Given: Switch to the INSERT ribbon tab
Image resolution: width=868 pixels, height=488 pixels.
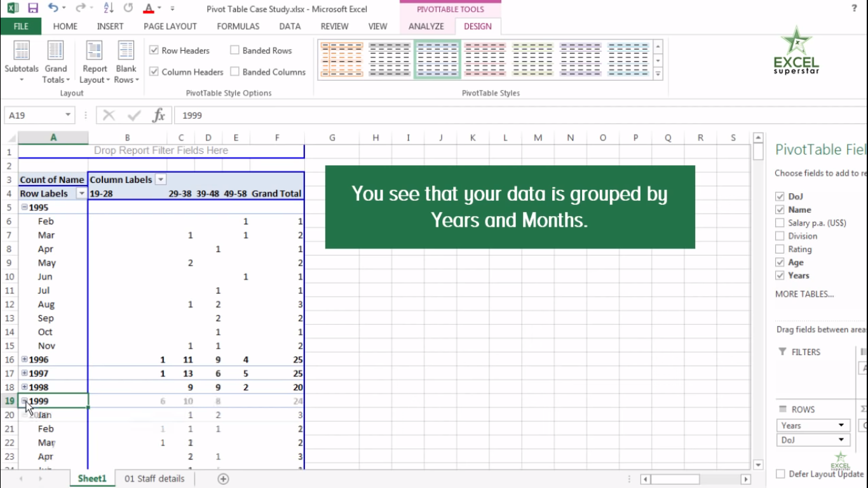Looking at the screenshot, I should [111, 26].
